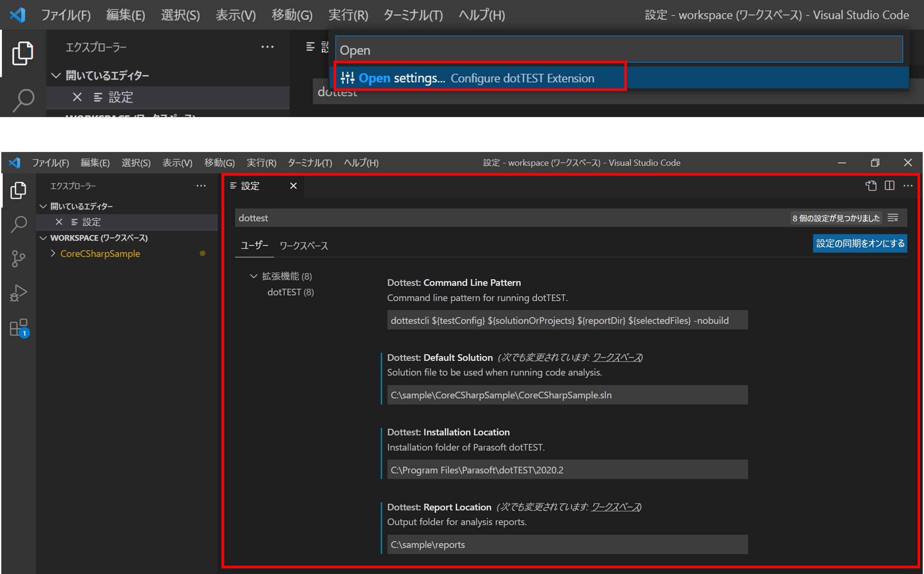Click ワークスペース link beside Default Solution
The width and height of the screenshot is (924, 574).
pyautogui.click(x=616, y=358)
